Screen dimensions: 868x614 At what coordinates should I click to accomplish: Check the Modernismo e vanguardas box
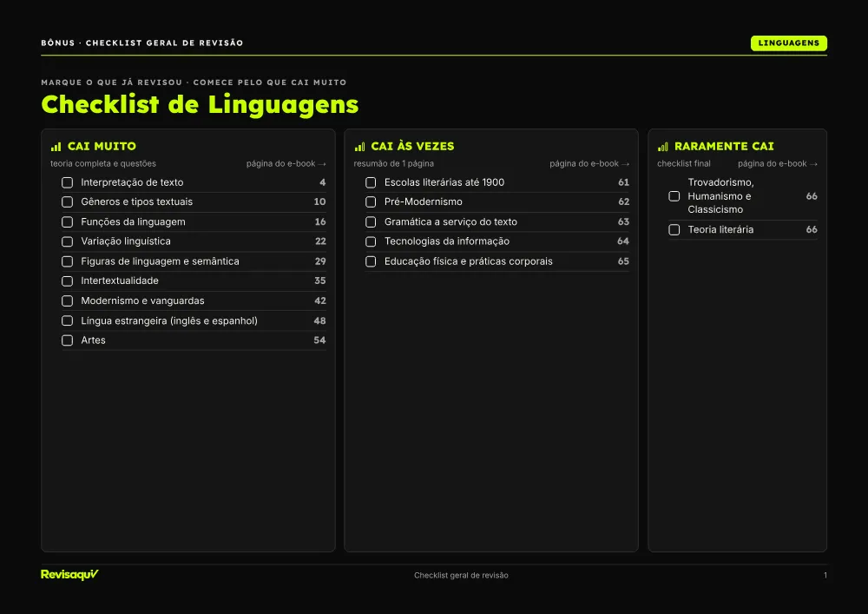point(67,300)
